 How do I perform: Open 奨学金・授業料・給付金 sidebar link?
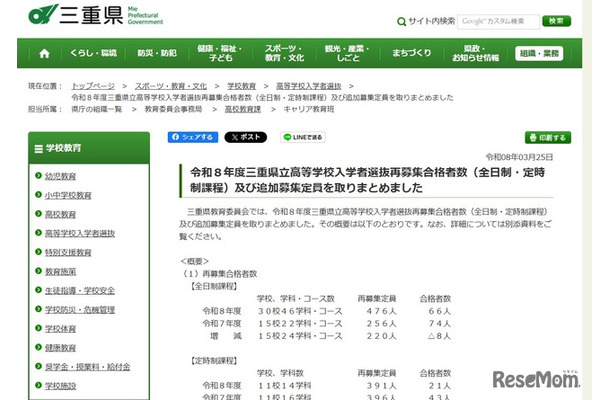pos(88,367)
